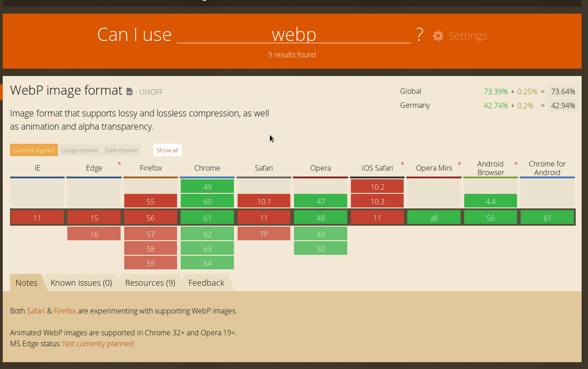Click the Safari link in the notes
This screenshot has width=588, height=369.
(x=36, y=311)
